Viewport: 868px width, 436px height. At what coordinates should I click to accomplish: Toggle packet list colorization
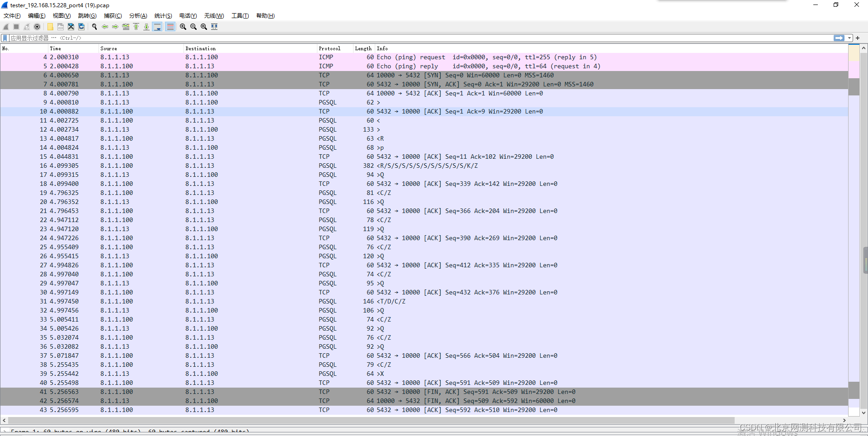coord(170,27)
